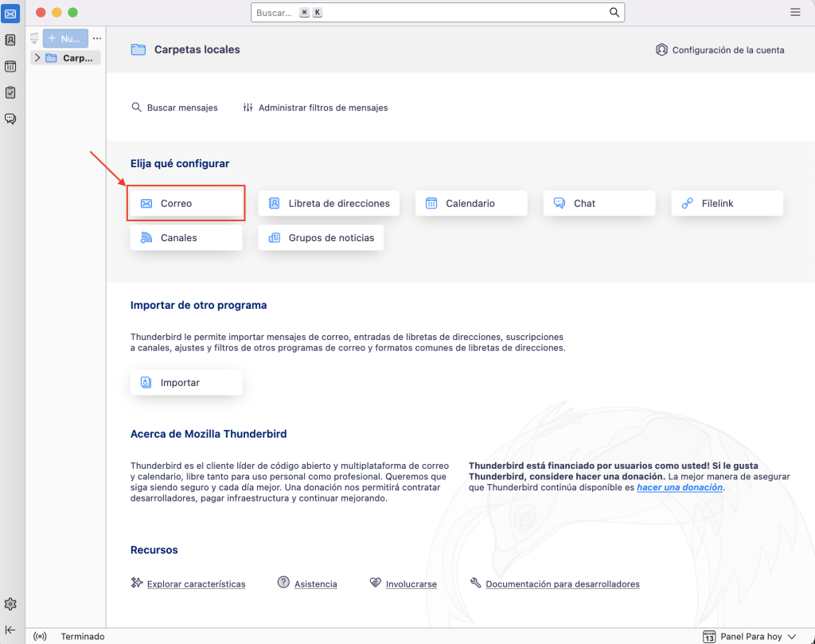Set up Libreta de direcciones
815x644 pixels.
tap(329, 203)
